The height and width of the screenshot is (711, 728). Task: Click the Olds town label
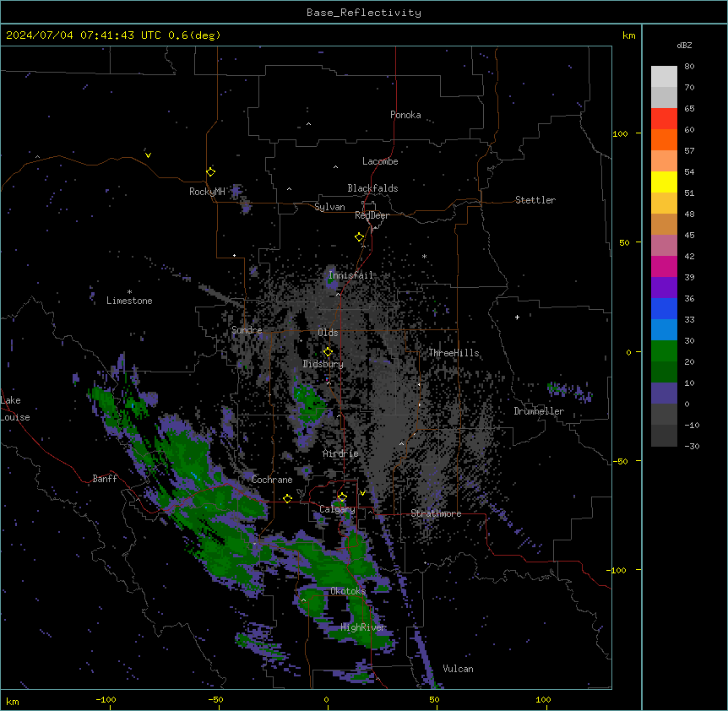click(328, 333)
